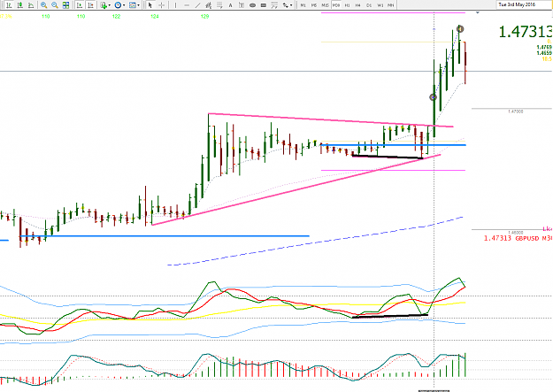Select the lower circled trade marker on breakout candle
Screen dimensions: 553x392
point(433,97)
